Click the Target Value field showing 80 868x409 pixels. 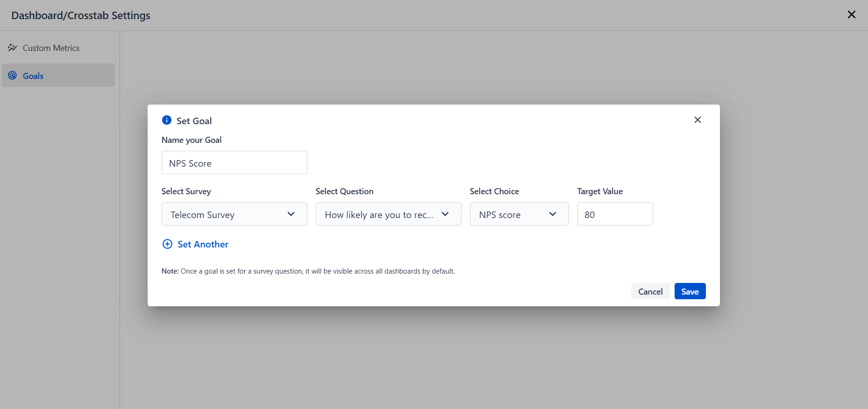click(615, 214)
